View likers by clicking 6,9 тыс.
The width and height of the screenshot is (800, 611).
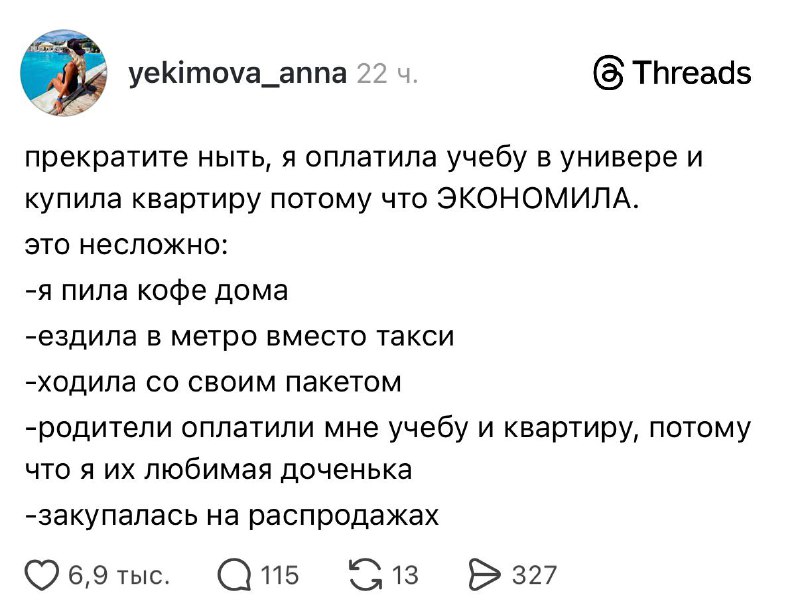coord(117,577)
